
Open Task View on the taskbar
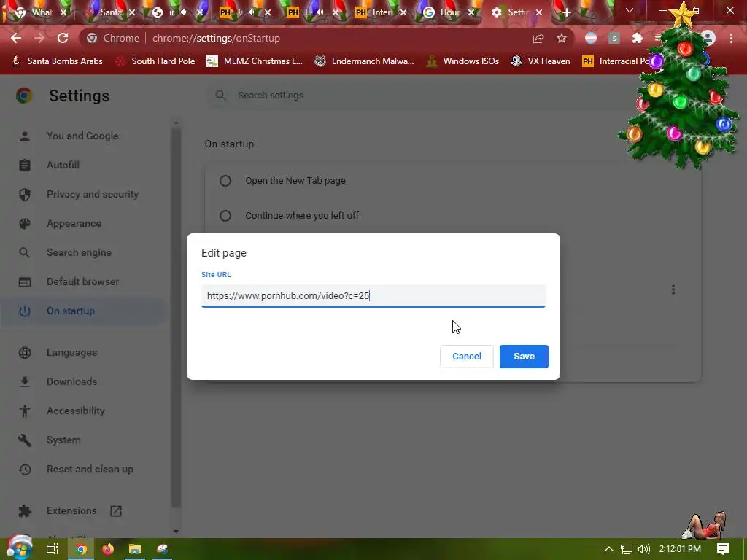pyautogui.click(x=53, y=549)
